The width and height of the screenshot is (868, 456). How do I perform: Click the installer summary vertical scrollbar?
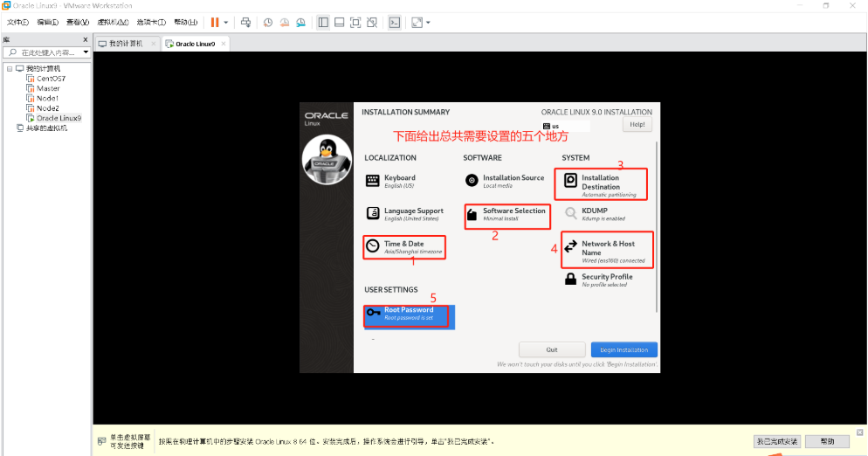coord(657,227)
